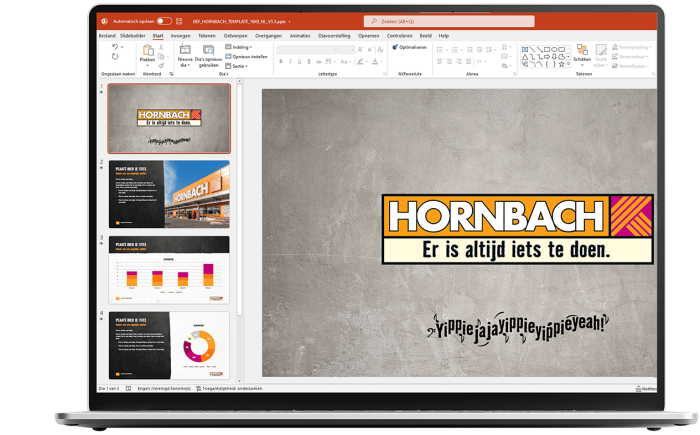Viewport: 700px width, 435px height.
Task: Click the clear formatting icon
Action: pos(380,50)
